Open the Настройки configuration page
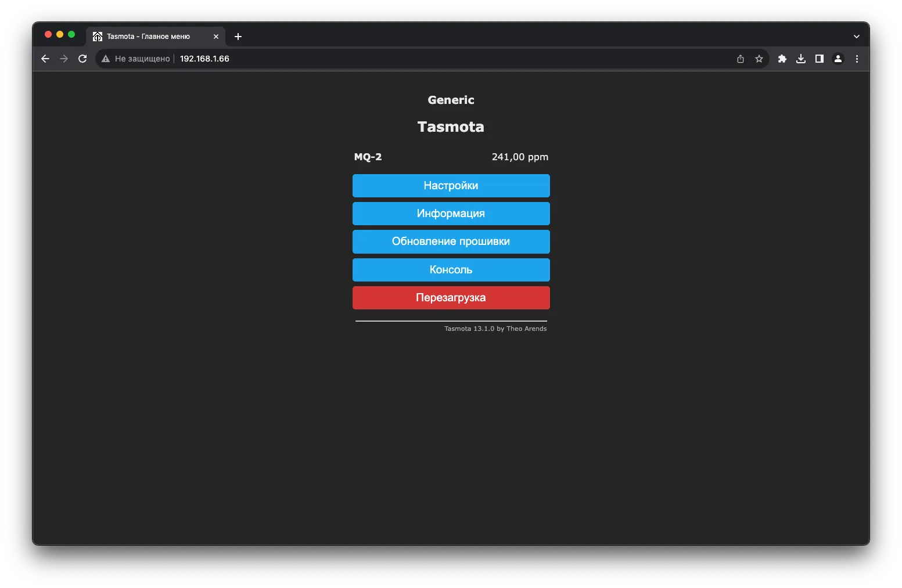The image size is (902, 588). 451,186
